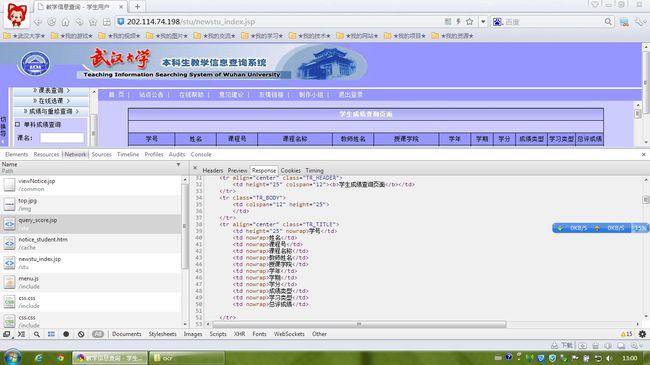Switch to Profiles devtools tab
Viewport: 650px width, 365px height.
[154, 154]
